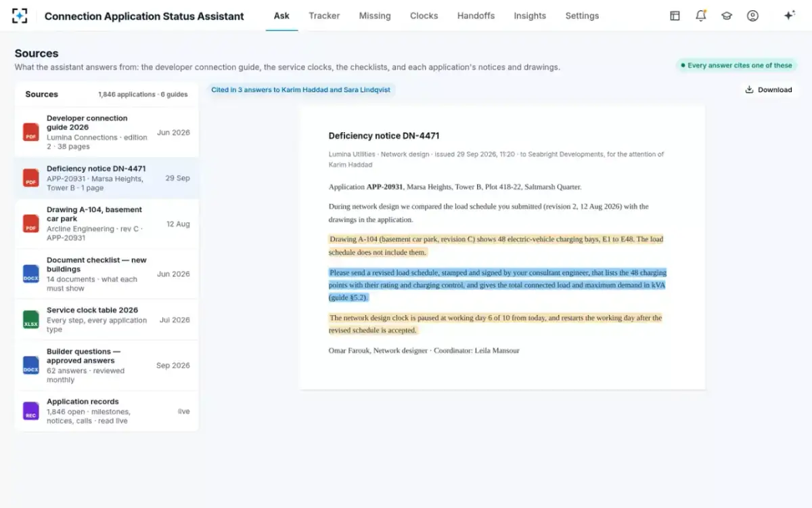This screenshot has width=812, height=508.
Task: Click the orange highlighted Drawing A-104 passage
Action: click(496, 246)
